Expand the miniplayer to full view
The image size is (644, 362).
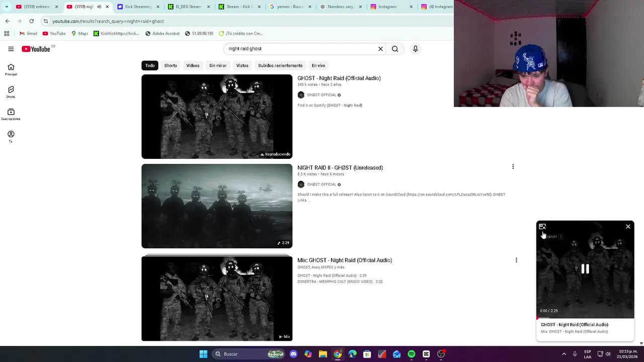click(542, 227)
